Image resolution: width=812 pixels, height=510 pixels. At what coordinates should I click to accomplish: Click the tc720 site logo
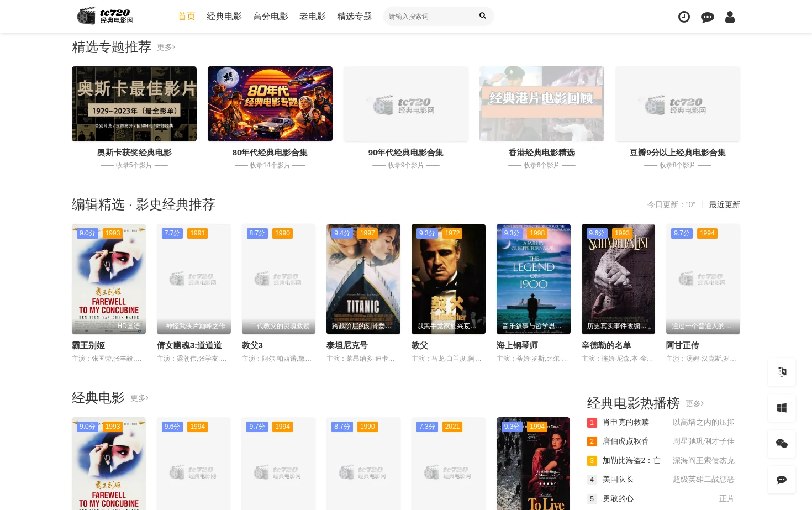coord(106,16)
